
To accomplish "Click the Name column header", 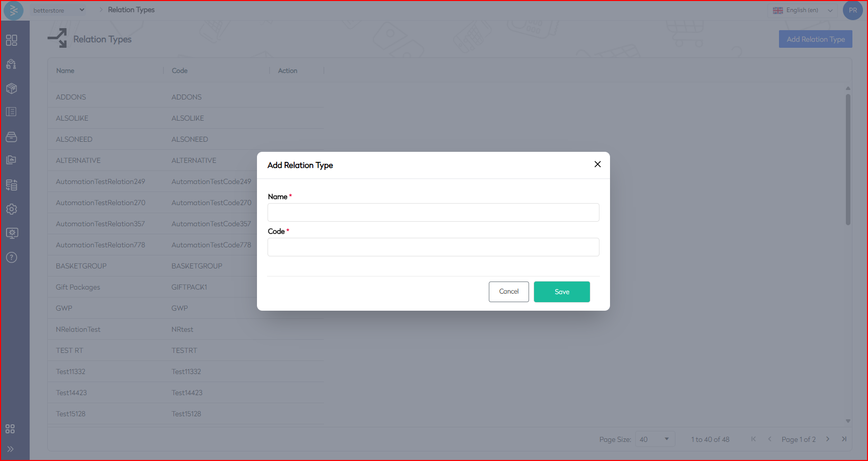I will tap(65, 71).
